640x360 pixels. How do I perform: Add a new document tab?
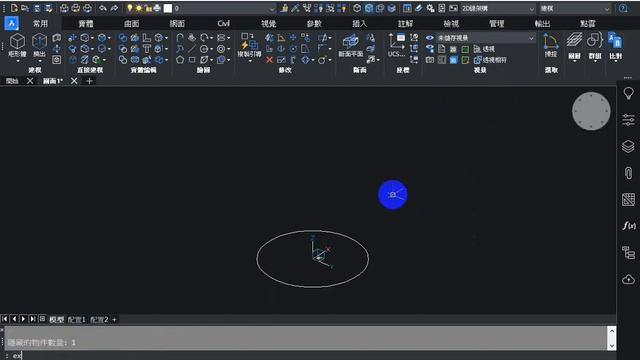pos(89,81)
